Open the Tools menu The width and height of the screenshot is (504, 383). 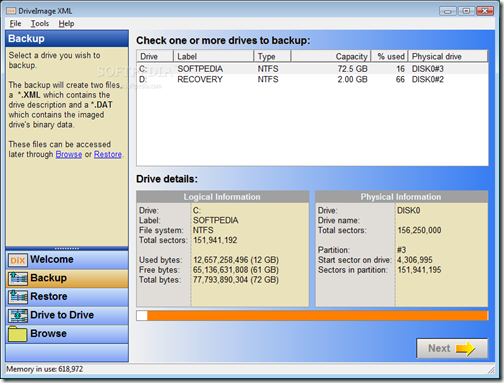pyautogui.click(x=40, y=23)
